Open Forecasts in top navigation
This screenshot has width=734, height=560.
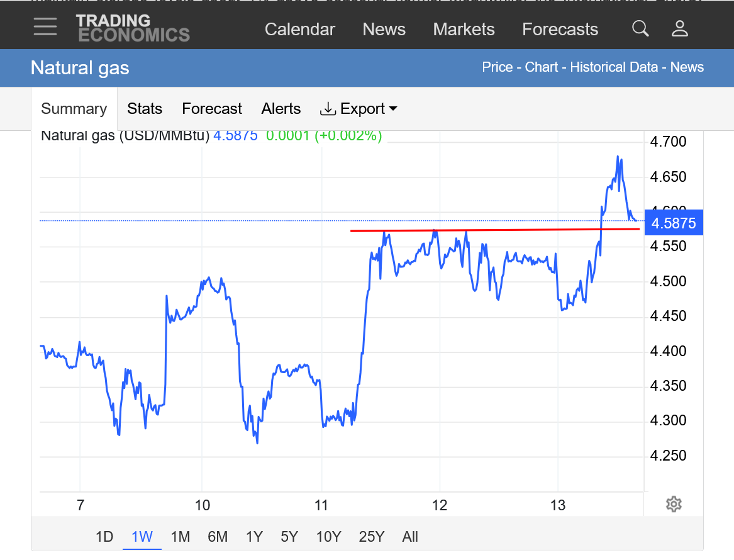coord(560,30)
